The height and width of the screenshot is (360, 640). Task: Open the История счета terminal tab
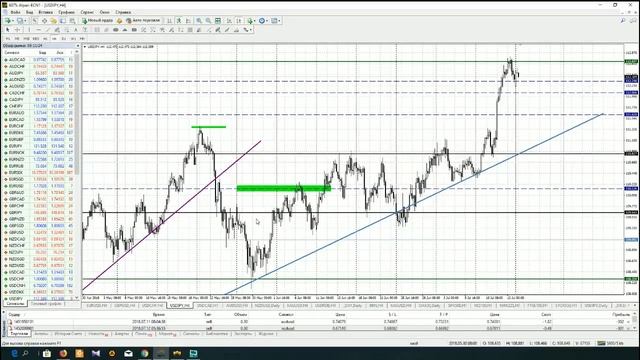pyautogui.click(x=68, y=334)
